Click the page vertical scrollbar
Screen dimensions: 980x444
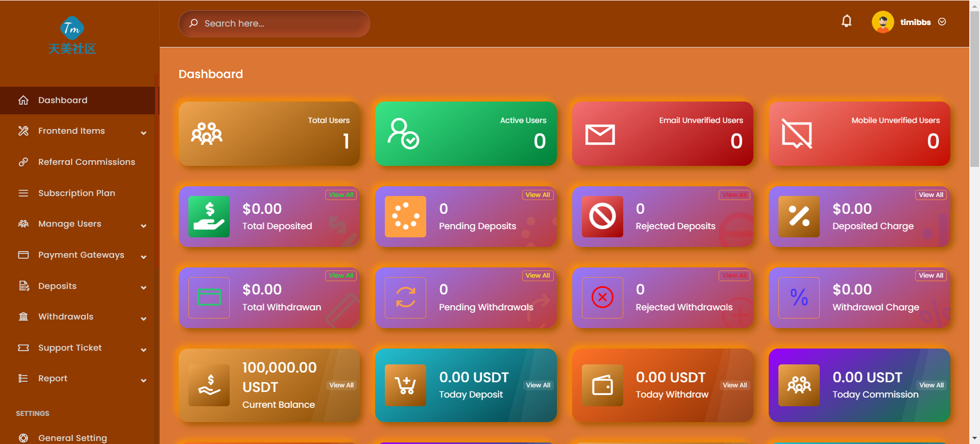tap(974, 92)
